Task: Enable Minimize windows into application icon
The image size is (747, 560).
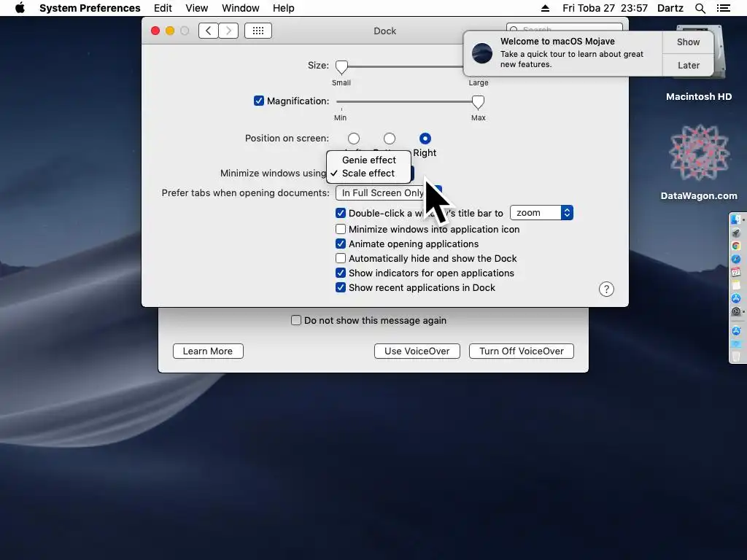Action: [341, 229]
